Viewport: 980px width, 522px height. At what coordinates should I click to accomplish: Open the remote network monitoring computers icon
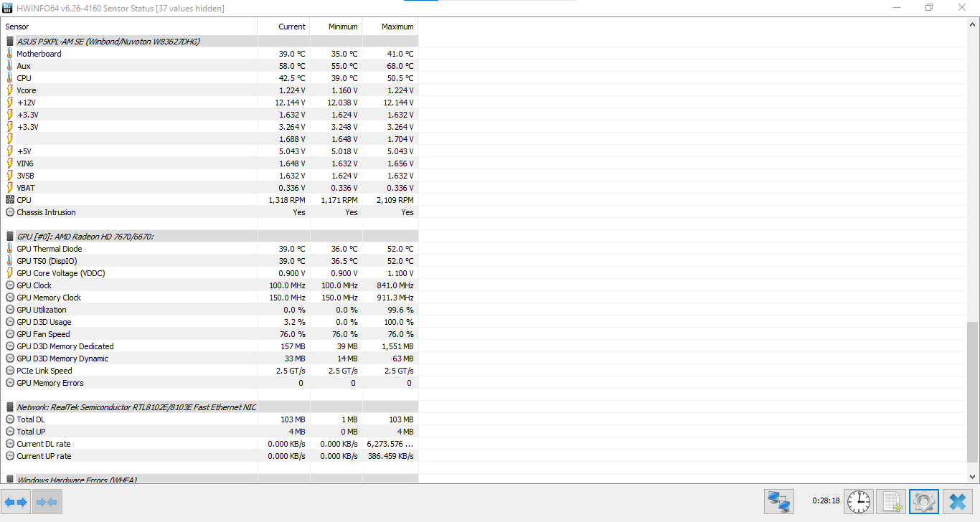(x=778, y=502)
